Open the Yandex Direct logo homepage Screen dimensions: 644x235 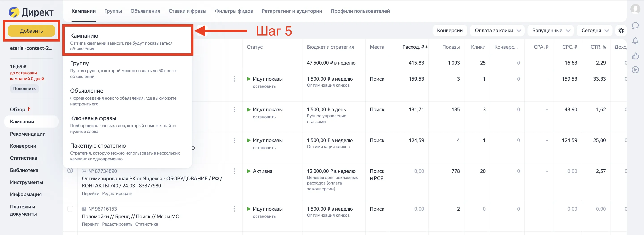(31, 11)
